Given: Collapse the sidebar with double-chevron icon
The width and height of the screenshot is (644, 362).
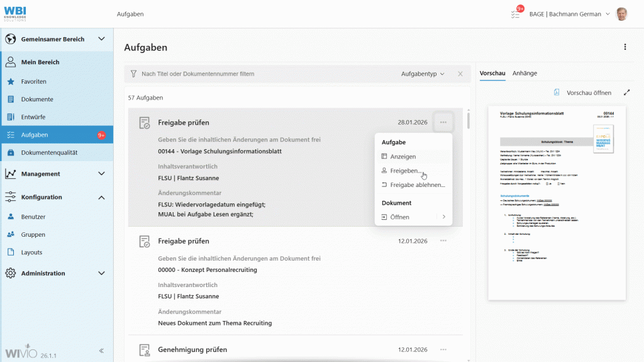Looking at the screenshot, I should pos(101,351).
